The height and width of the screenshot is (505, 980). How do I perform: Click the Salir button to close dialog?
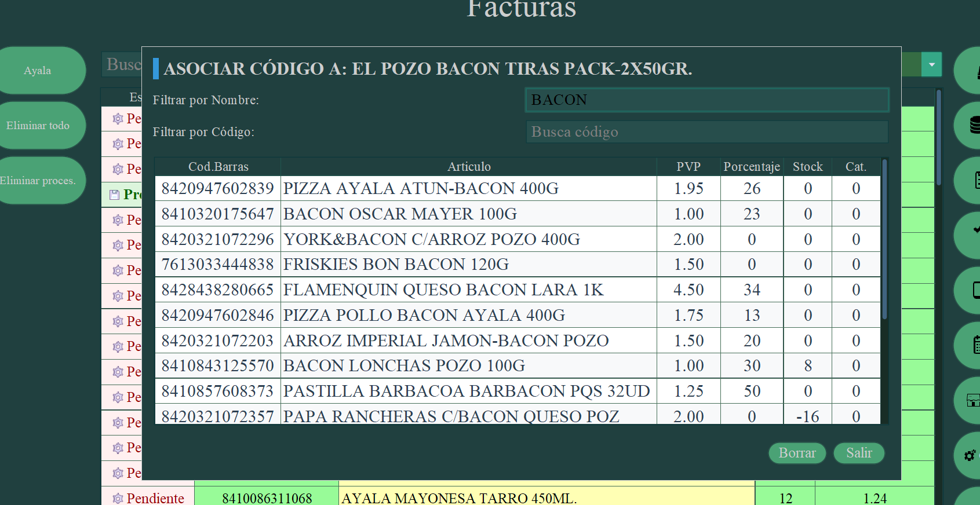tap(859, 453)
